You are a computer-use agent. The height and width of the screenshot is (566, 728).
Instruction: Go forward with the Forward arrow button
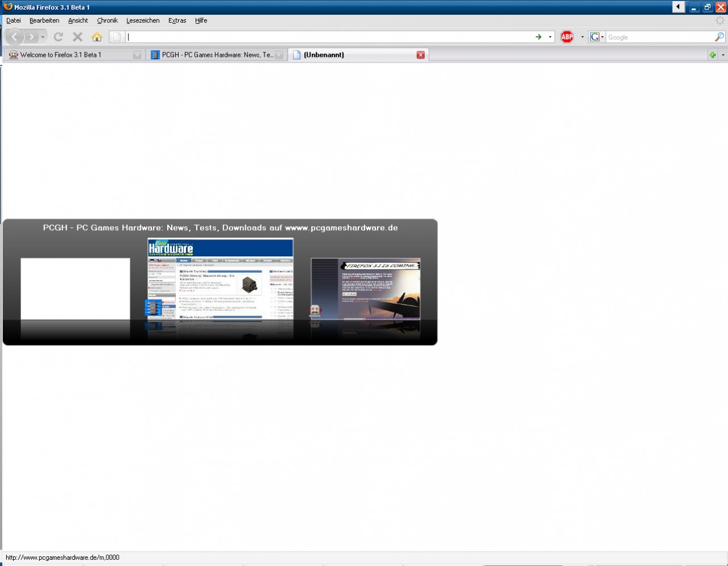coord(32,37)
